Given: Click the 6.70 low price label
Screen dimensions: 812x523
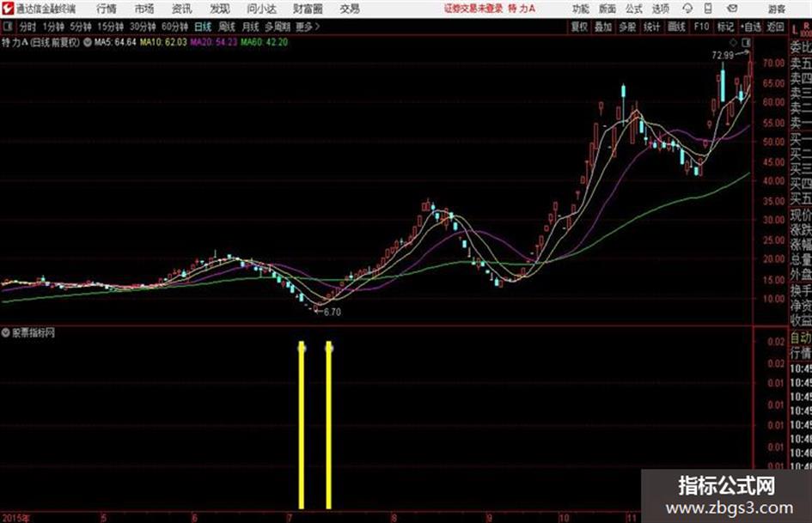Looking at the screenshot, I should (x=332, y=313).
